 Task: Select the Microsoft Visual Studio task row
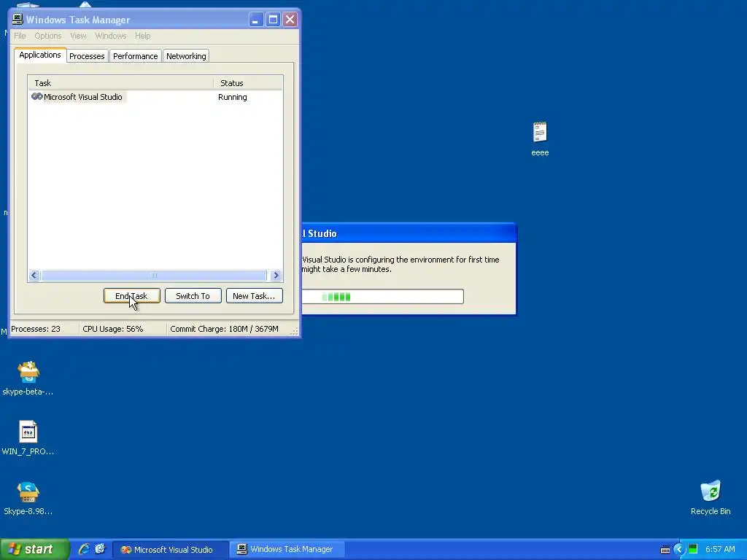coord(155,97)
